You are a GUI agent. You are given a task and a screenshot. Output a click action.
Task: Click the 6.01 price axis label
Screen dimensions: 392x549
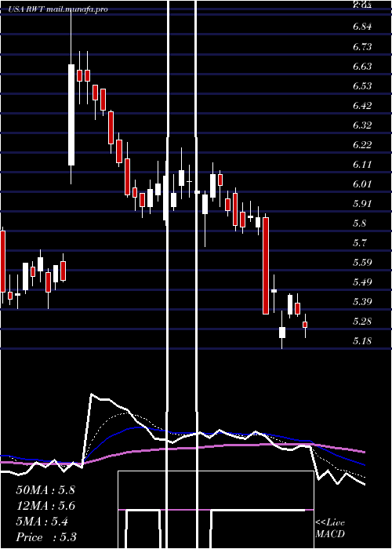tap(362, 184)
